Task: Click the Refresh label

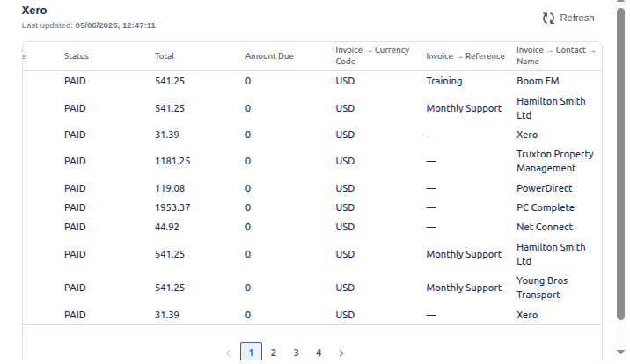Action: (577, 18)
